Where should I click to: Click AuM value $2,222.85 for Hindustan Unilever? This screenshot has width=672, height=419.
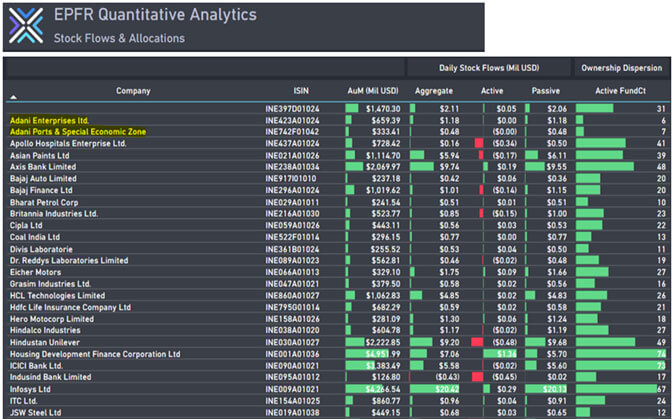383,342
